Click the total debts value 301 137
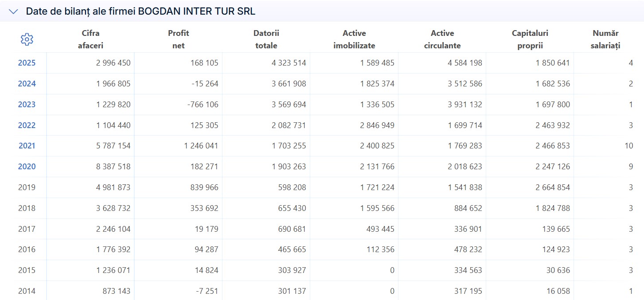The image size is (644, 300). pyautogui.click(x=292, y=291)
